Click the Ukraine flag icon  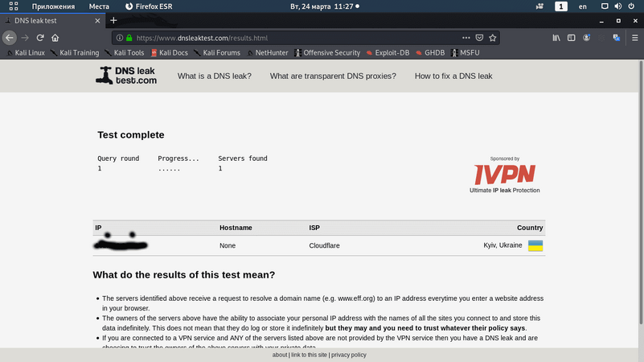point(535,245)
